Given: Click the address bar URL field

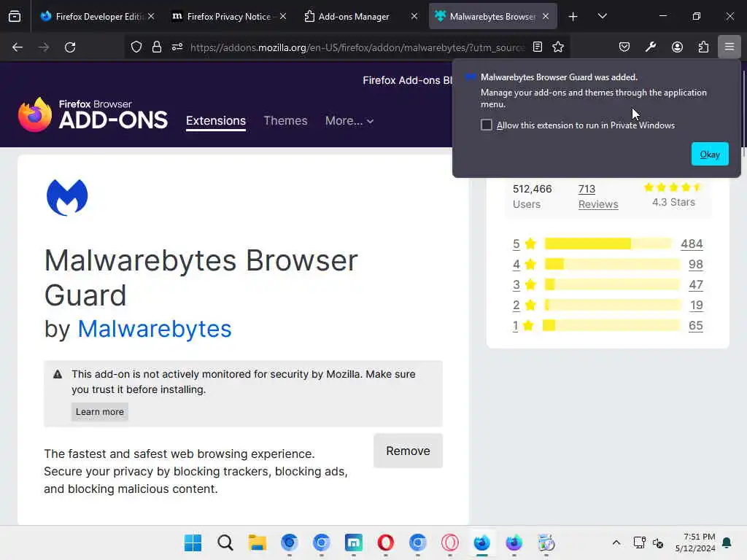Looking at the screenshot, I should tap(357, 47).
